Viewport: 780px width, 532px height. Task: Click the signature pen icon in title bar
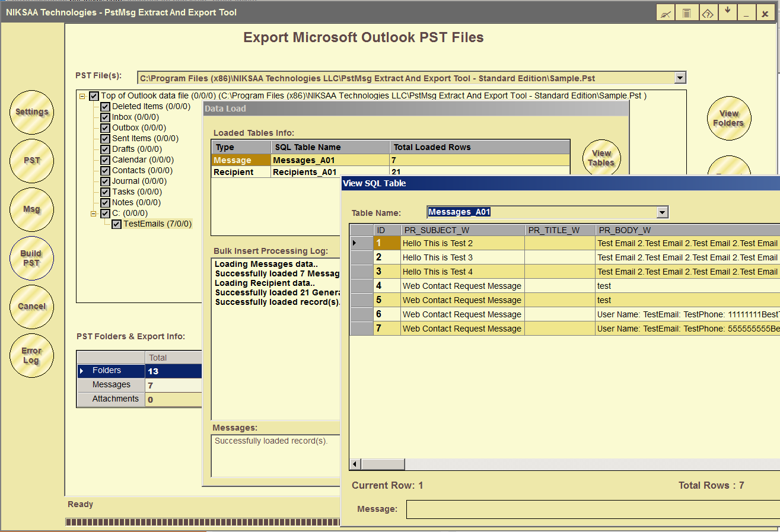pyautogui.click(x=666, y=12)
